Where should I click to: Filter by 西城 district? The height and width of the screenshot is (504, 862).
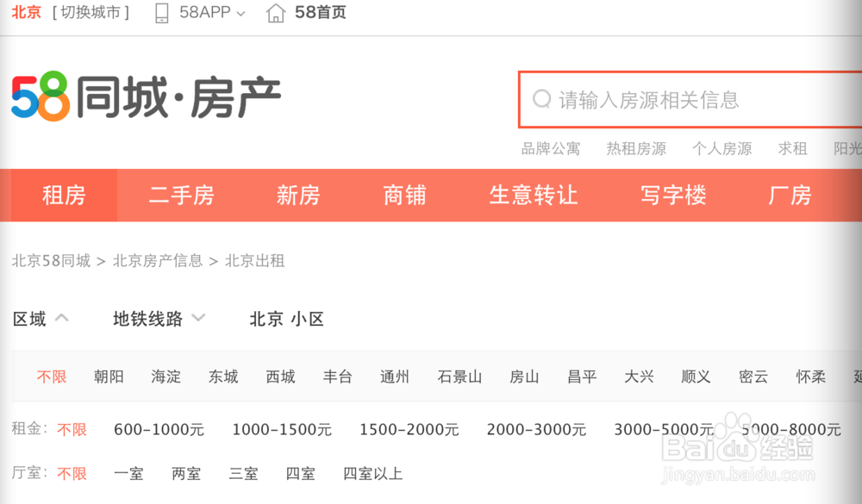[280, 376]
